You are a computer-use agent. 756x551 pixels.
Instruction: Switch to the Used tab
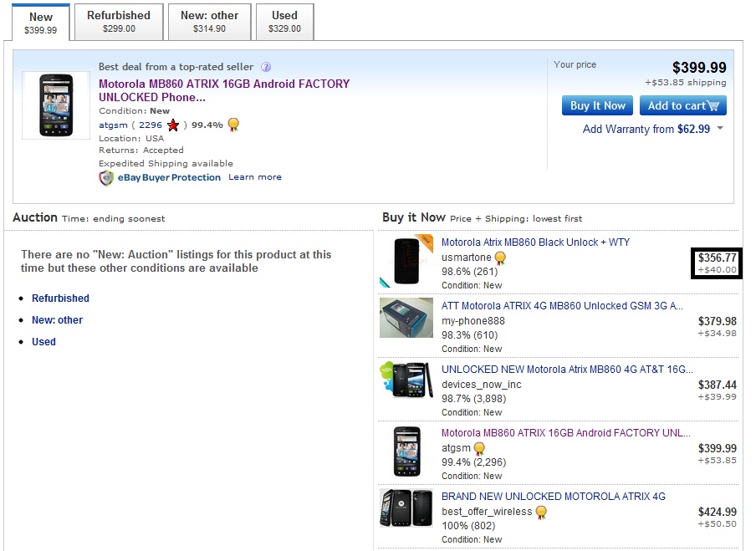click(284, 22)
